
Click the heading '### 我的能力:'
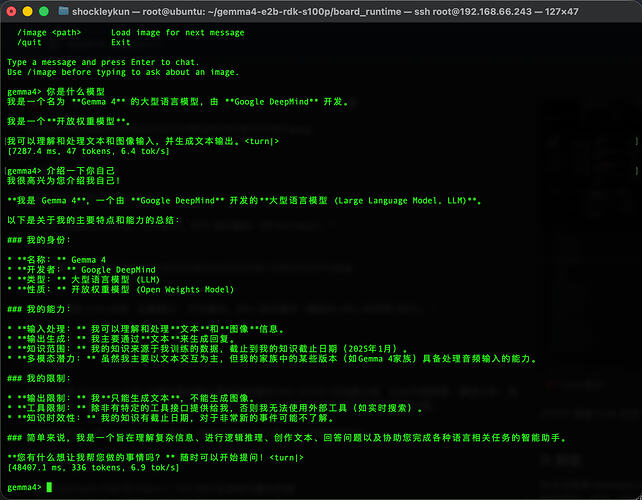click(39, 309)
